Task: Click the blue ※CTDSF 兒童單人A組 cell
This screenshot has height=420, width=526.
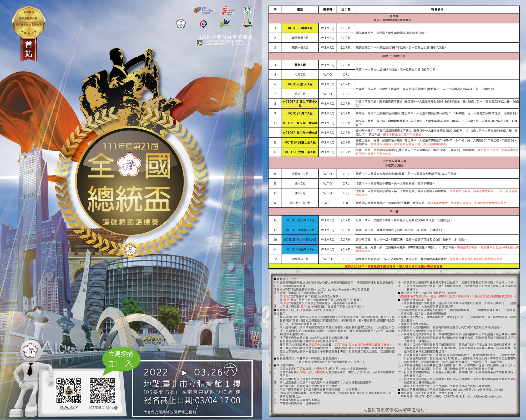Action: point(300,249)
